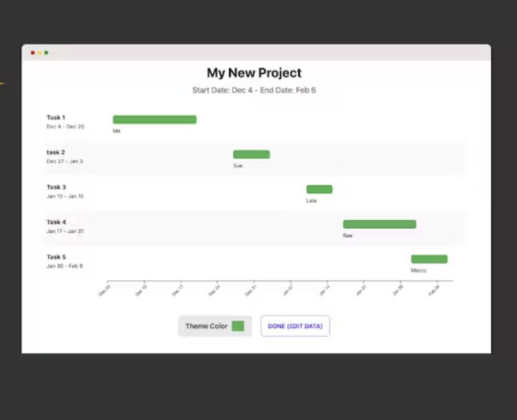Select the Task 4 Gantt bar

379,224
